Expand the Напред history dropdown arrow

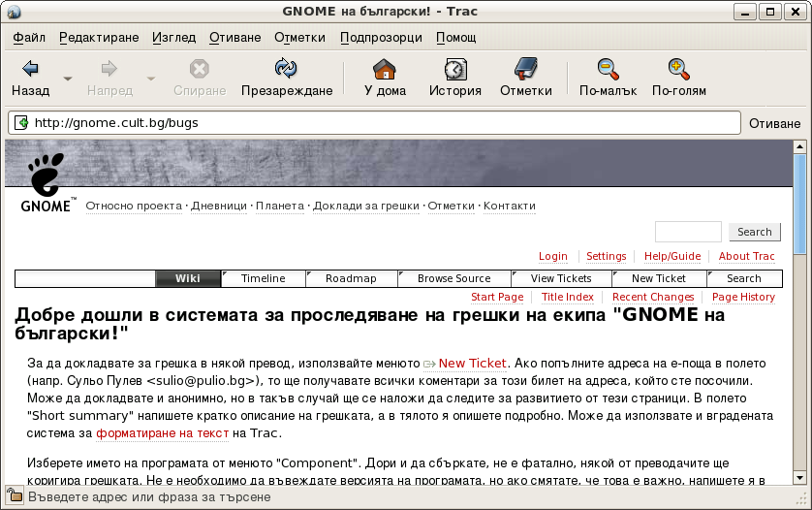click(x=151, y=78)
